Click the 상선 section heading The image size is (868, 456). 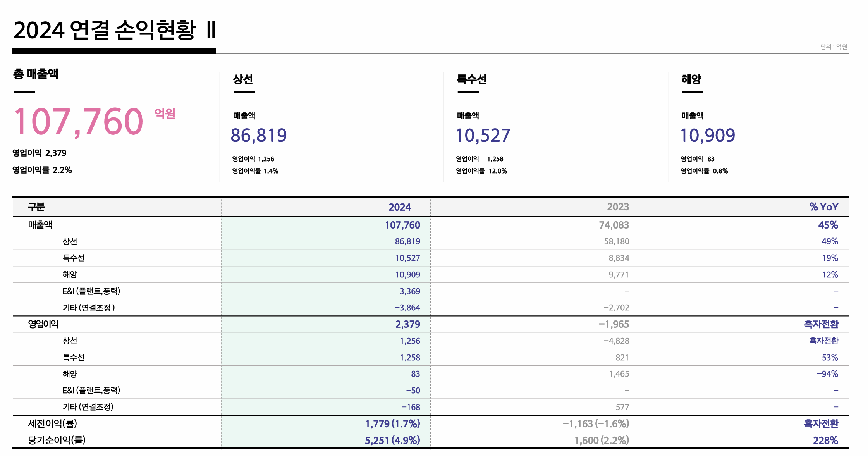click(x=243, y=79)
